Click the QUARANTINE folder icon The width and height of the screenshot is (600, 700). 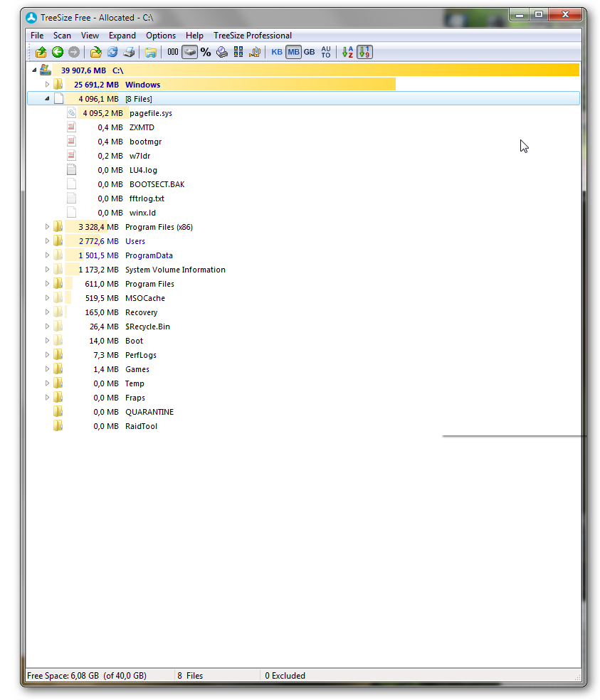click(x=58, y=412)
